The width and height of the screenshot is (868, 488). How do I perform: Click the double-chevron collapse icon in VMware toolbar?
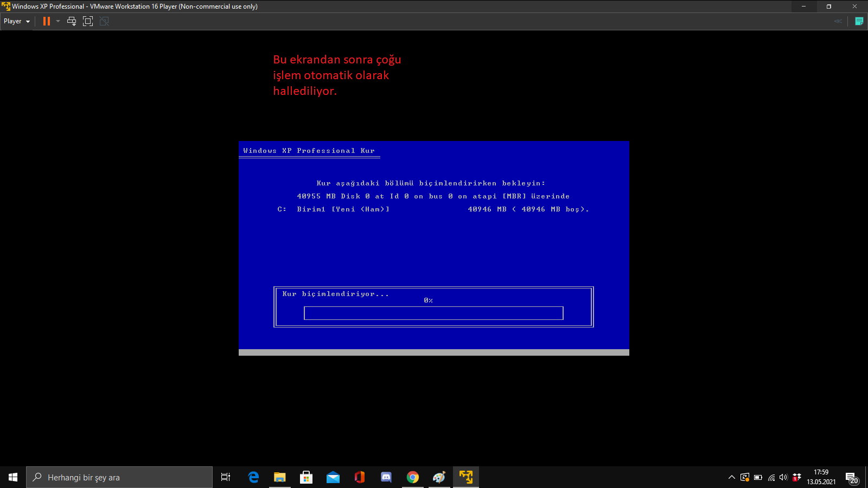pyautogui.click(x=838, y=21)
